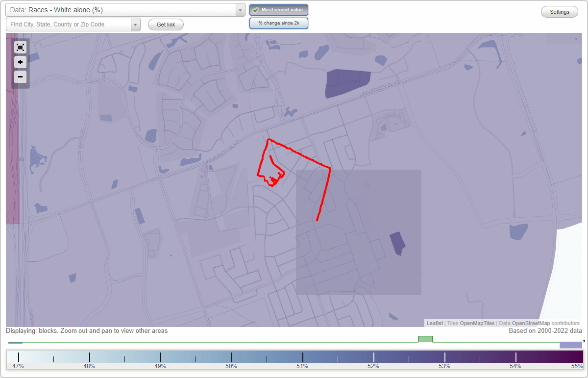Click the 47% legend label
This screenshot has width=588, height=378.
click(18, 366)
